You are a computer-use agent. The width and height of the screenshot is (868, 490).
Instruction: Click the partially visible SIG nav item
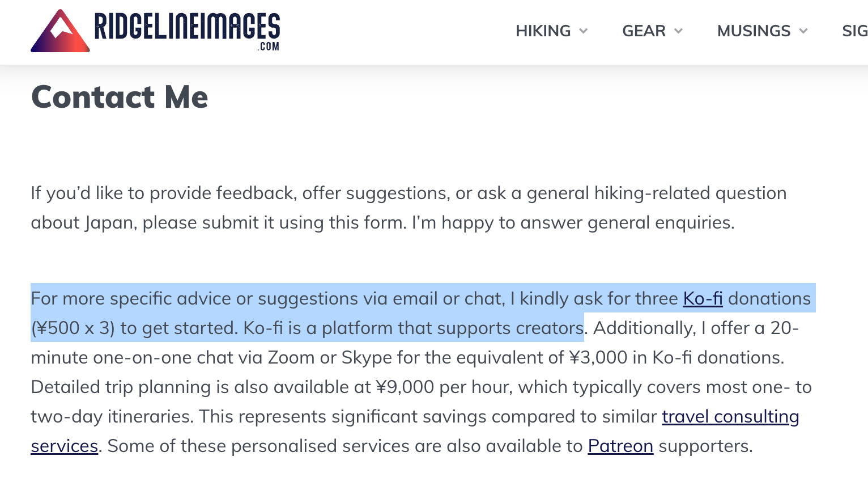point(854,31)
